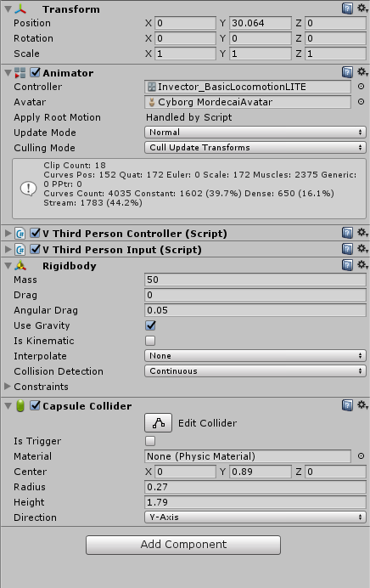Click the Edit Collider button
This screenshot has width=370, height=588.
click(x=159, y=423)
